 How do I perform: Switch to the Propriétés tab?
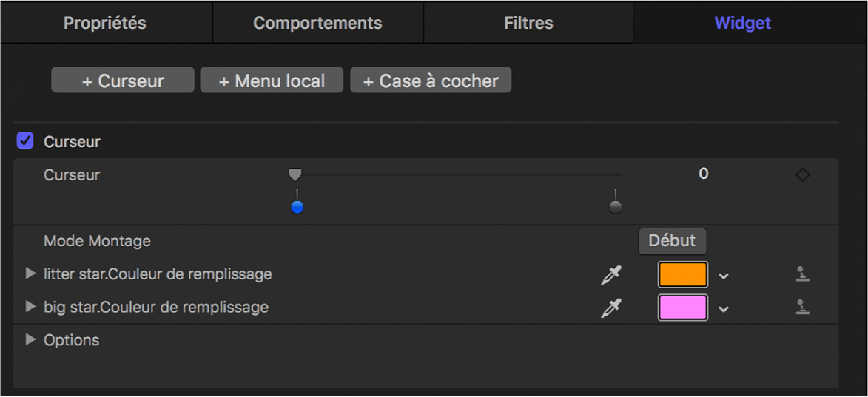pyautogui.click(x=105, y=23)
